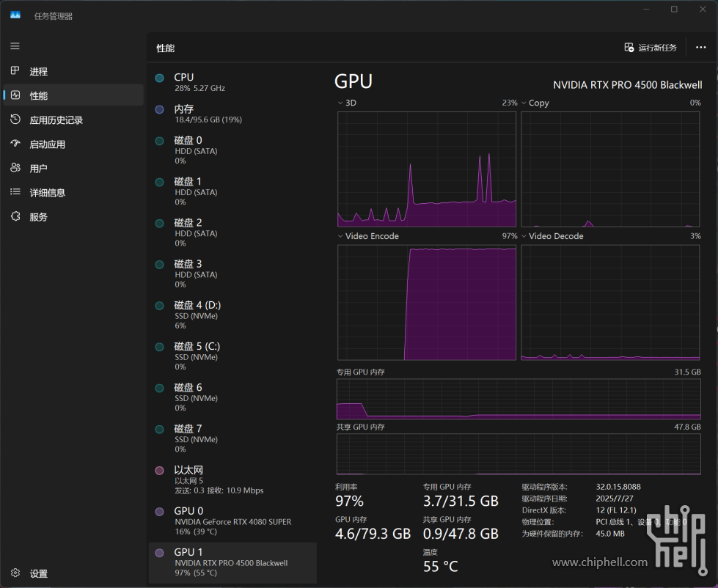Click the Video Decode usage graph

[610, 303]
